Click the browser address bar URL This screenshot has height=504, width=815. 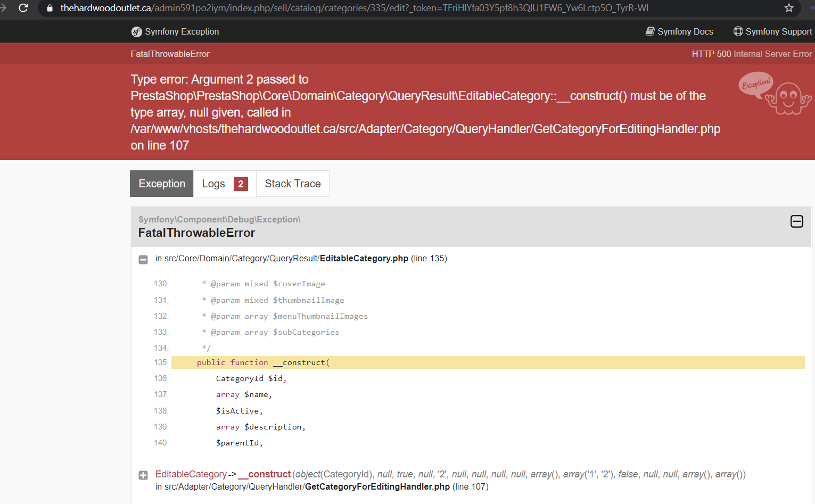coord(354,8)
